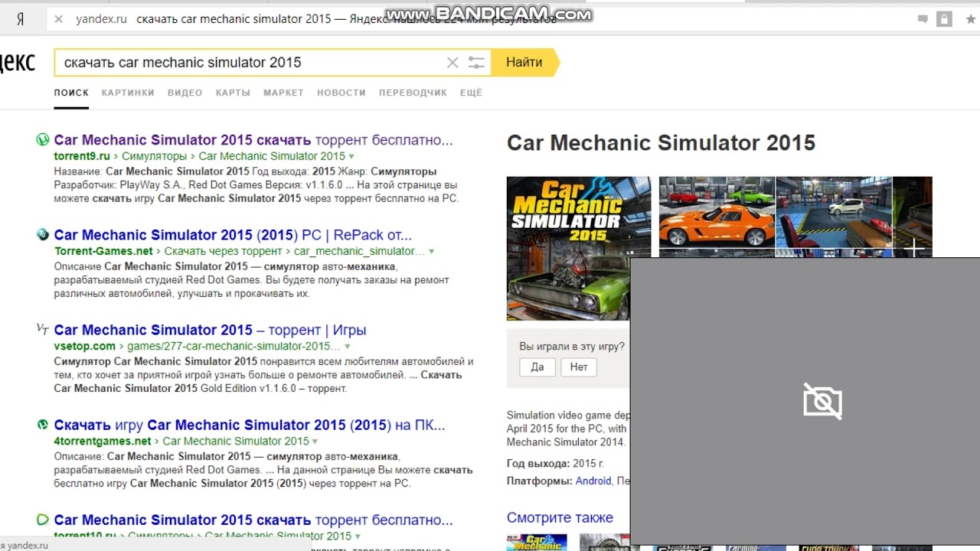This screenshot has width=980, height=551.
Task: Expand dropdown arrow after torrent10.ru breadcrumb
Action: coord(358,536)
